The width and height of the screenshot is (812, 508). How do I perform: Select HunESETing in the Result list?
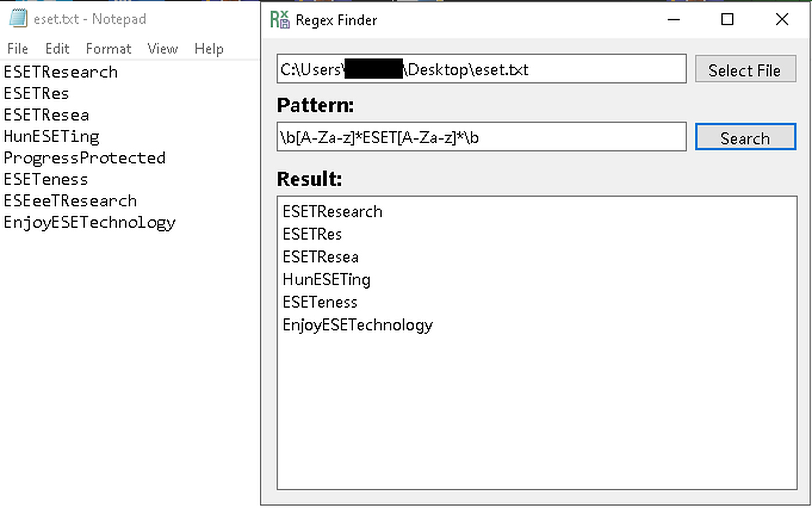point(327,280)
